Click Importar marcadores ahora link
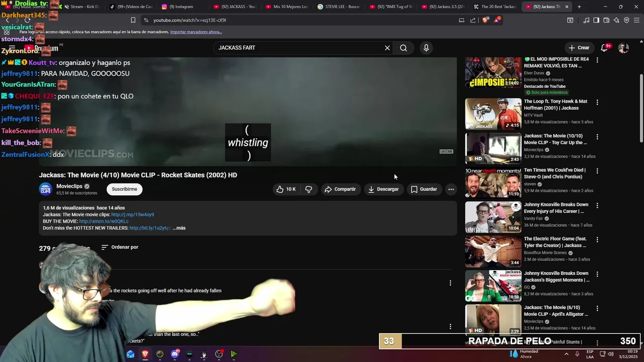Screen dimensions: 644x362 coord(196,32)
